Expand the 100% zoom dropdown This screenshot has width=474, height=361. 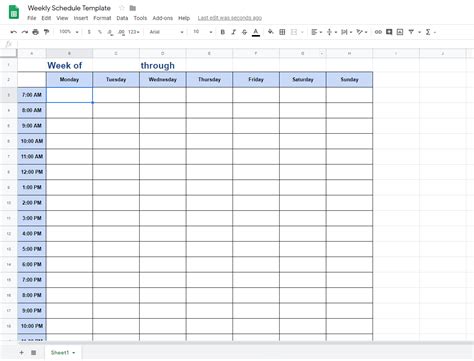point(69,32)
